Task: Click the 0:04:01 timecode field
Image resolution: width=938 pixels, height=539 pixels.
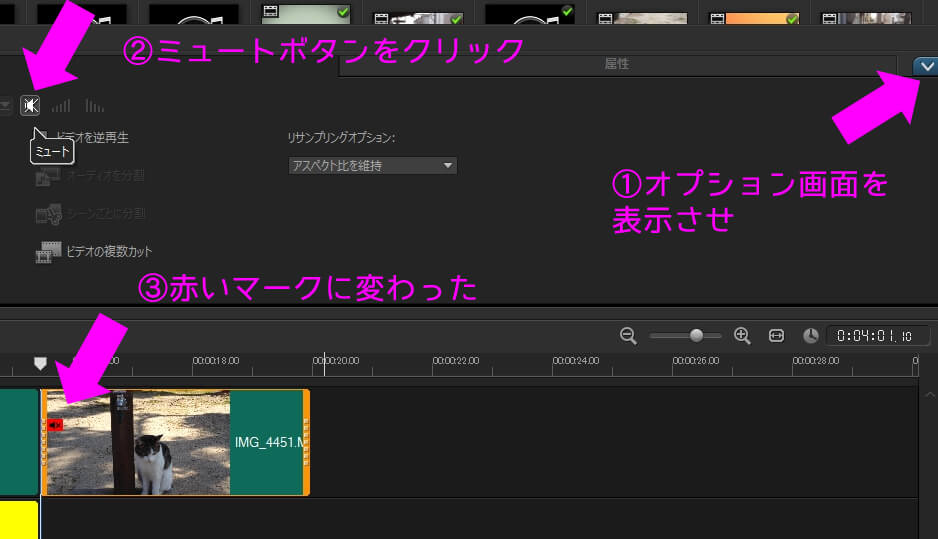Action: [x=878, y=336]
